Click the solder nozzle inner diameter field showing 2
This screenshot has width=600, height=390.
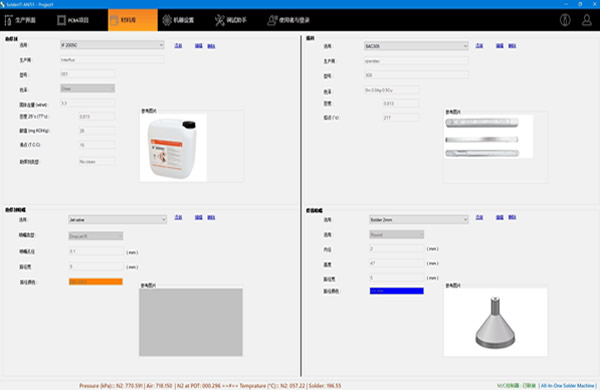[x=397, y=249]
